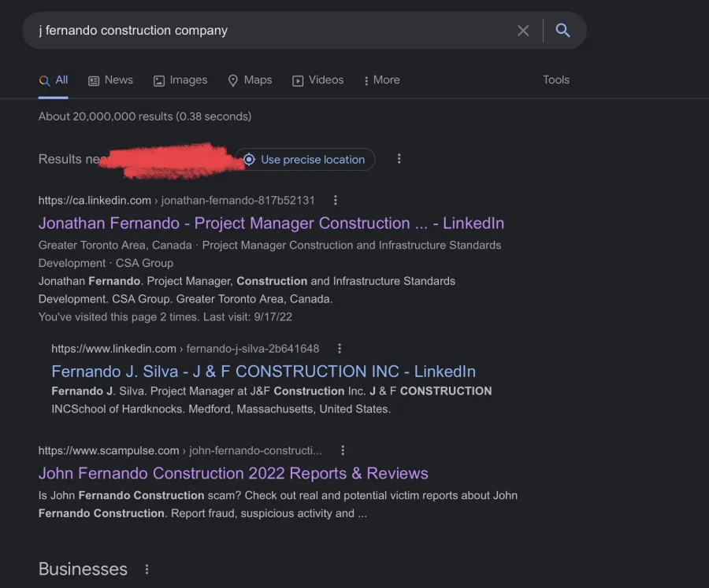This screenshot has width=709, height=588.
Task: Click the 'You've visited this page 2 times' note
Action: coord(165,316)
